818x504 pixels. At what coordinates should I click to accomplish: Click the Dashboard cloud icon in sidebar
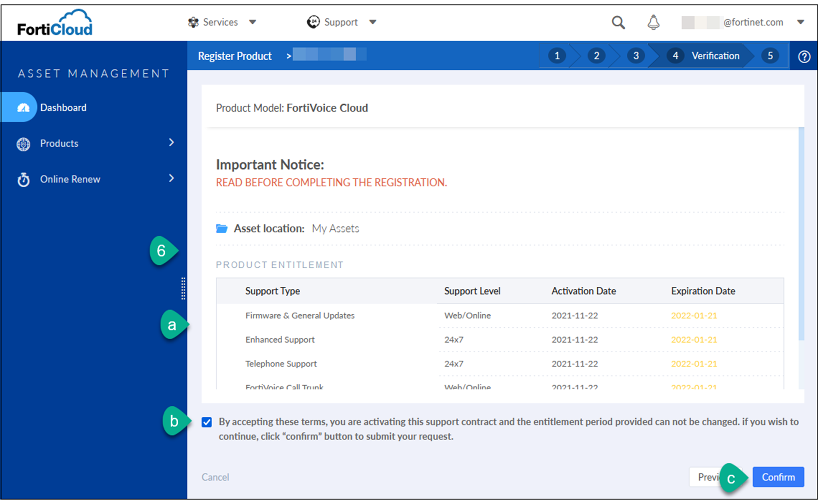(x=23, y=107)
